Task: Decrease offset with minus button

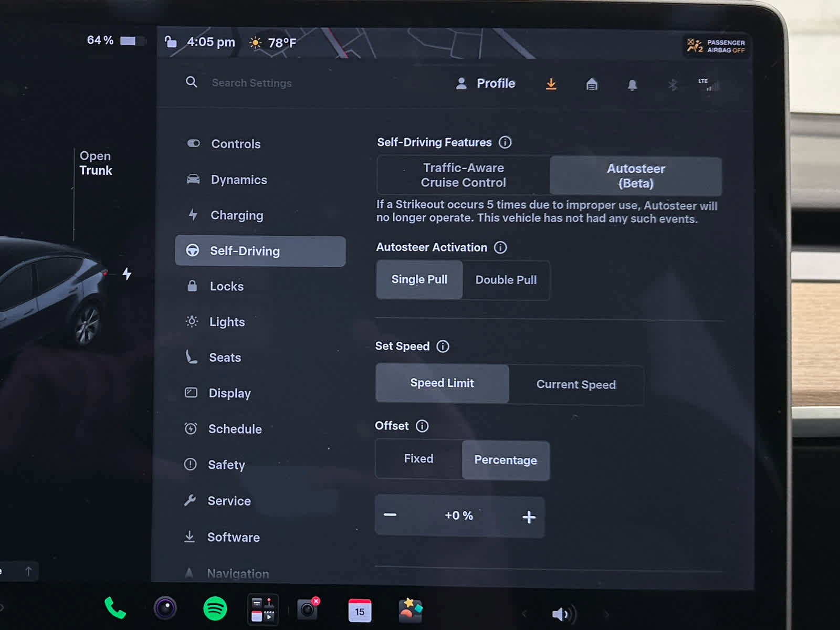Action: tap(390, 515)
